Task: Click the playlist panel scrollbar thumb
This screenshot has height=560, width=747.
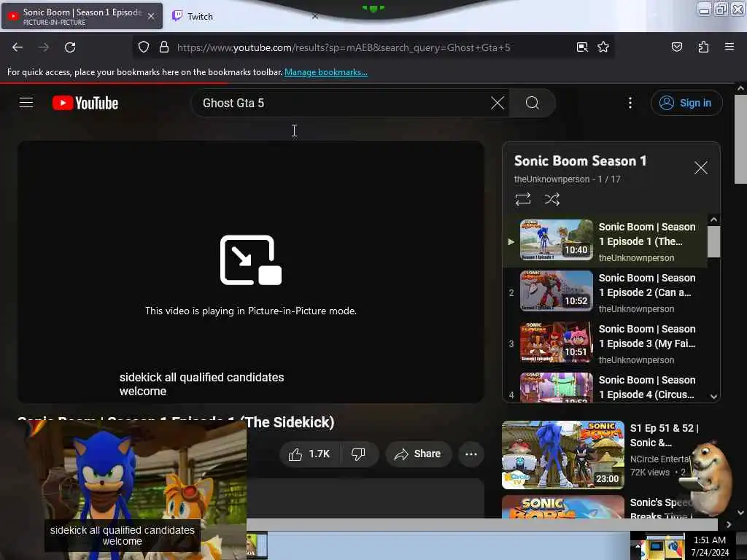Action: coord(713,241)
